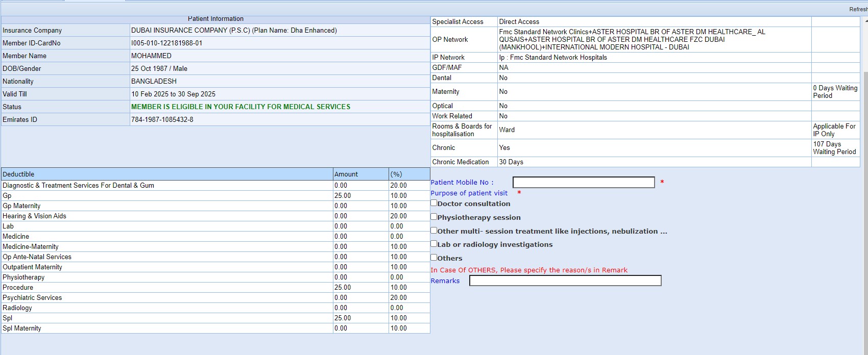The width and height of the screenshot is (868, 355).
Task: Click the Amount column header
Action: tap(346, 174)
